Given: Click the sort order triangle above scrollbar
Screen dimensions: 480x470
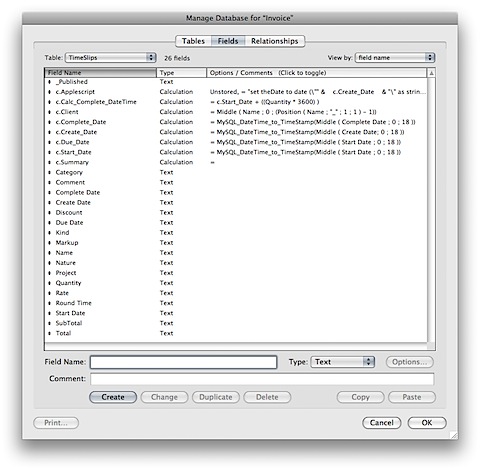Looking at the screenshot, I should click(x=431, y=73).
